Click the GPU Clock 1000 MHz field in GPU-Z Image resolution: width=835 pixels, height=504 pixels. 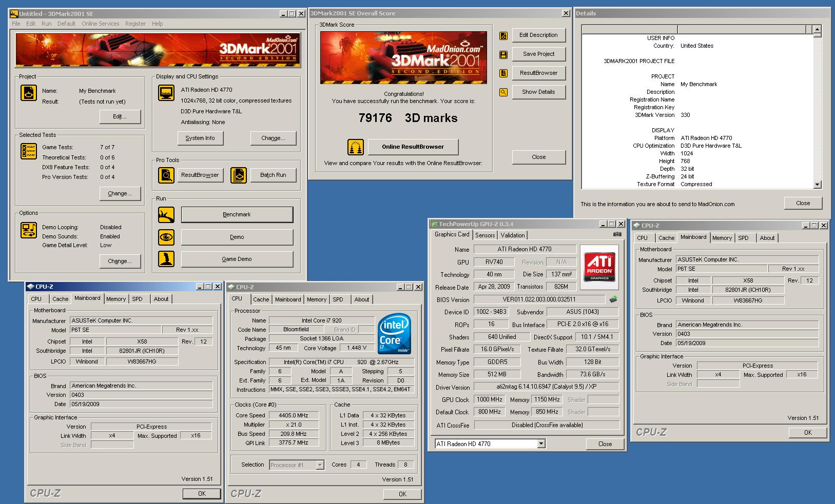[x=490, y=400]
